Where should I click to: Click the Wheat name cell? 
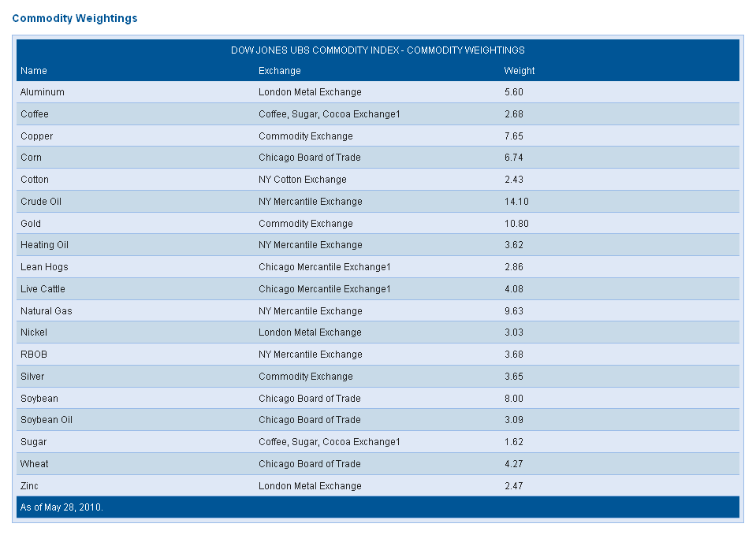(34, 464)
